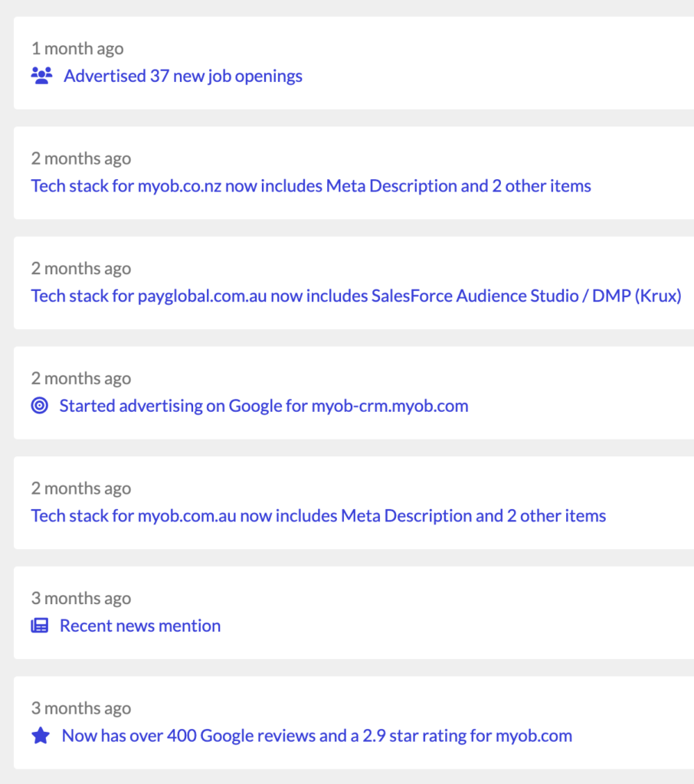Open the 400 Google reviews rating link

point(316,736)
